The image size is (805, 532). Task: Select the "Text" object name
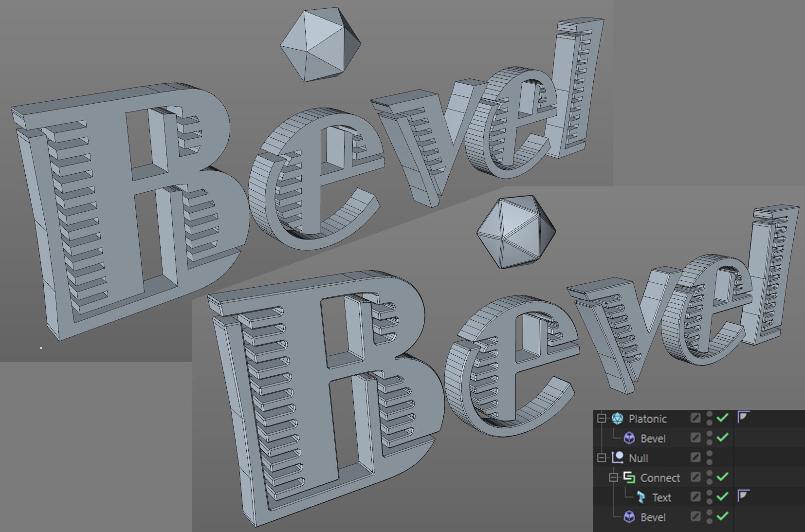coord(661,497)
